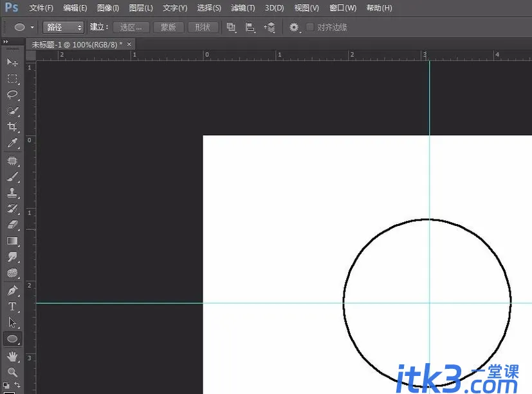
Task: Click the Path alignment icon
Action: coord(250,27)
